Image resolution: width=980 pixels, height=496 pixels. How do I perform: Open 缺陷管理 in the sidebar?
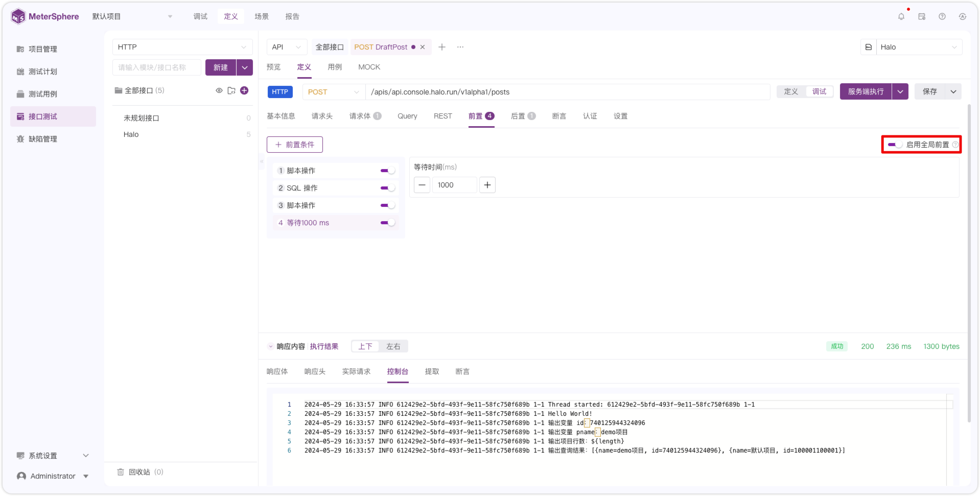43,139
